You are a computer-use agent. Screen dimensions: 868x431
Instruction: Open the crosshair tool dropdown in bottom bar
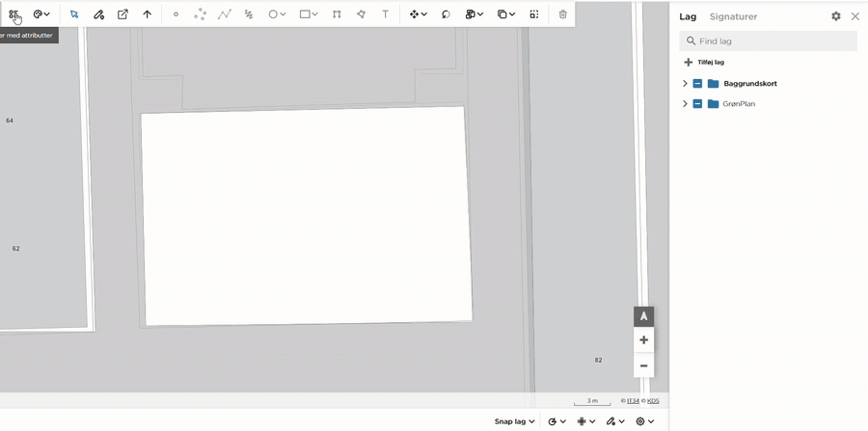[x=586, y=421]
